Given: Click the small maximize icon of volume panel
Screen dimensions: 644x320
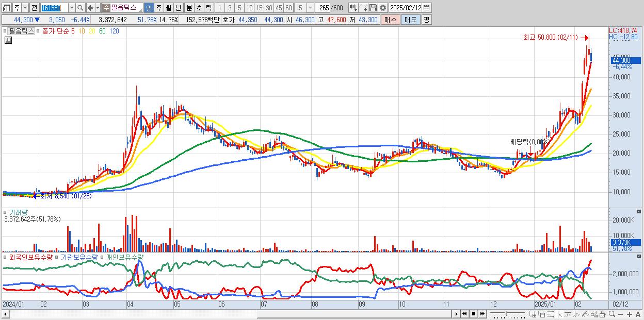Looking at the screenshot, I should coord(640,212).
